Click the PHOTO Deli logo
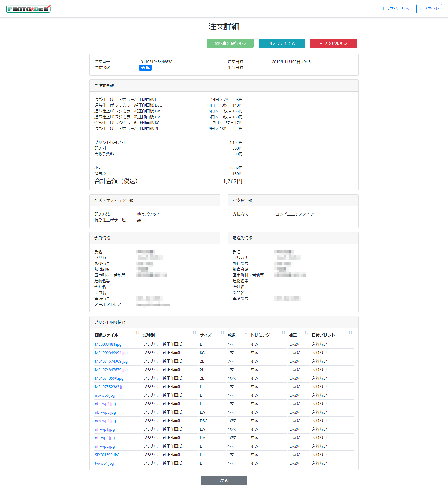The height and width of the screenshot is (491, 448). tap(28, 9)
